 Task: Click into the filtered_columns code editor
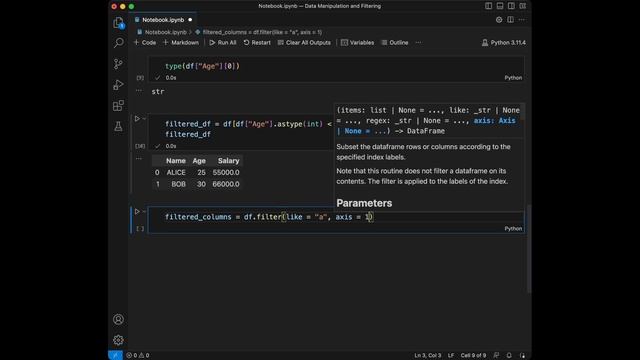point(336,217)
